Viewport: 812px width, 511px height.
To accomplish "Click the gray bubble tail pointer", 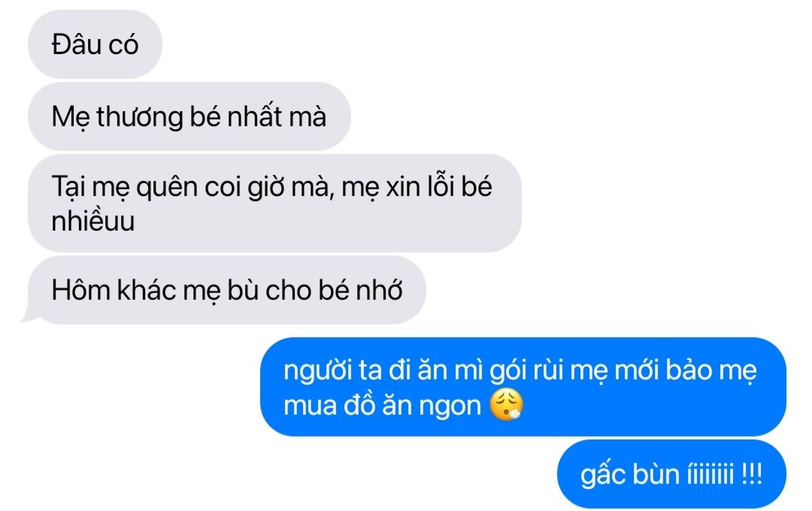I will [30, 314].
